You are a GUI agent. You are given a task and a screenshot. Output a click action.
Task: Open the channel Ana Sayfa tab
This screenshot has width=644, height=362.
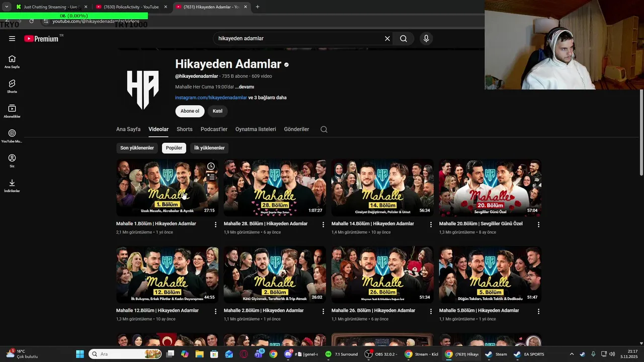click(x=128, y=129)
